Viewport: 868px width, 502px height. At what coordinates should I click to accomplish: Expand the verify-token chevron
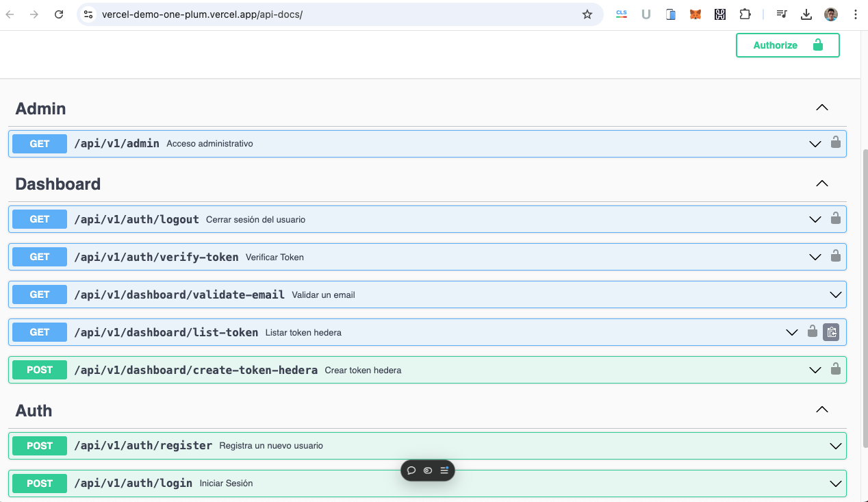pos(815,257)
